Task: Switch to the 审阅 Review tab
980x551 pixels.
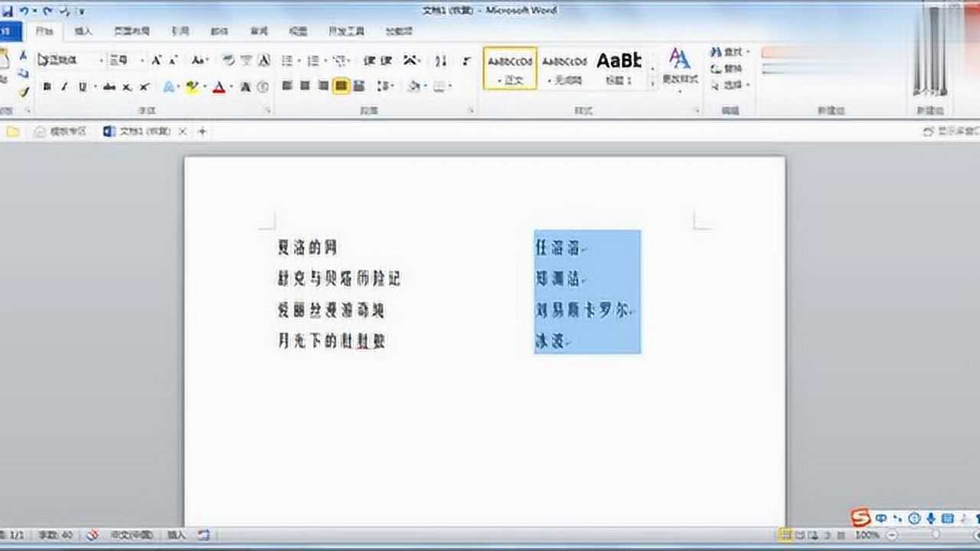Action: tap(260, 31)
